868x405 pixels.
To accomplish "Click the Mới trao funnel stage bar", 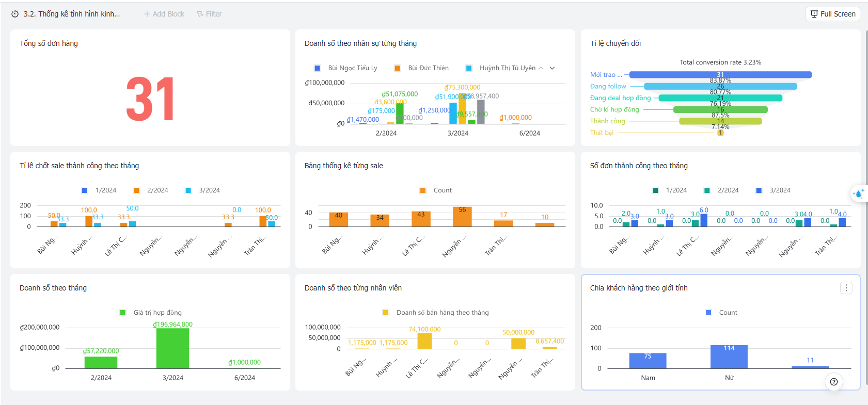I will point(720,75).
